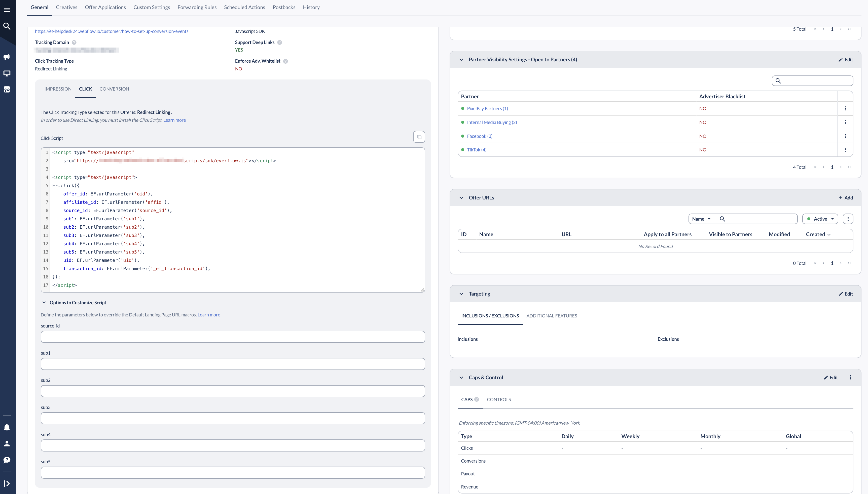Open row actions for Internal Media Buying

[x=845, y=122]
